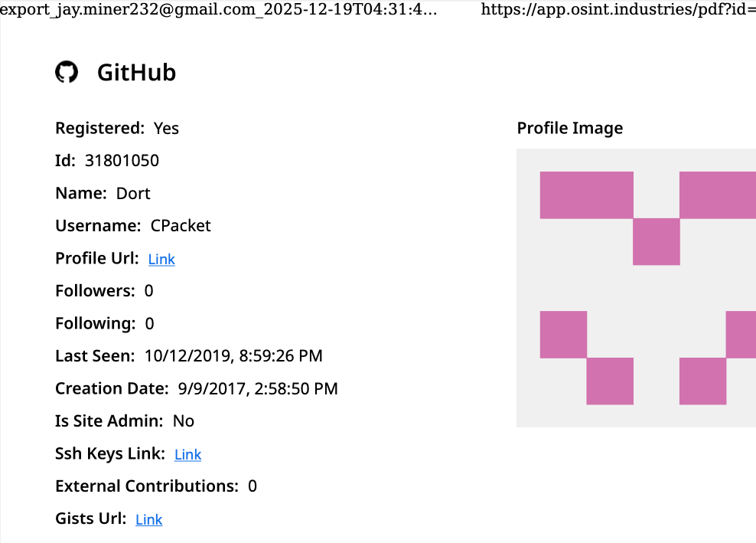756x543 pixels.
Task: Click the Id value 31801050
Action: pyautogui.click(x=122, y=161)
